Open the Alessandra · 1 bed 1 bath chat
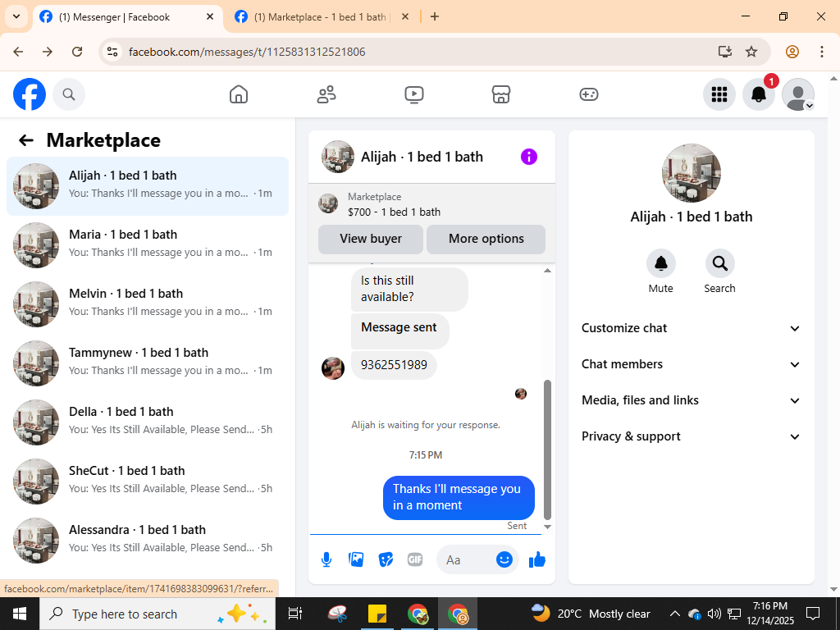This screenshot has width=840, height=630. [148, 540]
